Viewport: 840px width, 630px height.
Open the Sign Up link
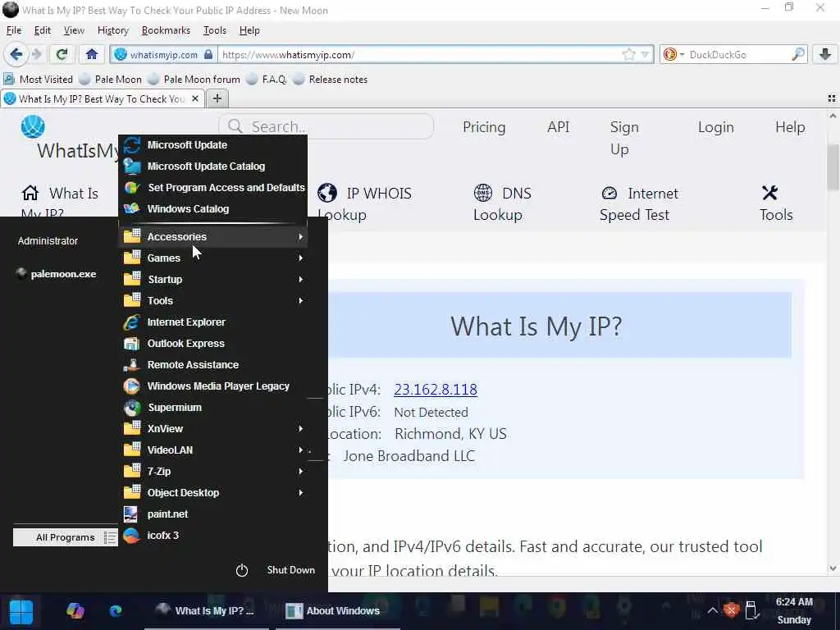click(x=624, y=138)
